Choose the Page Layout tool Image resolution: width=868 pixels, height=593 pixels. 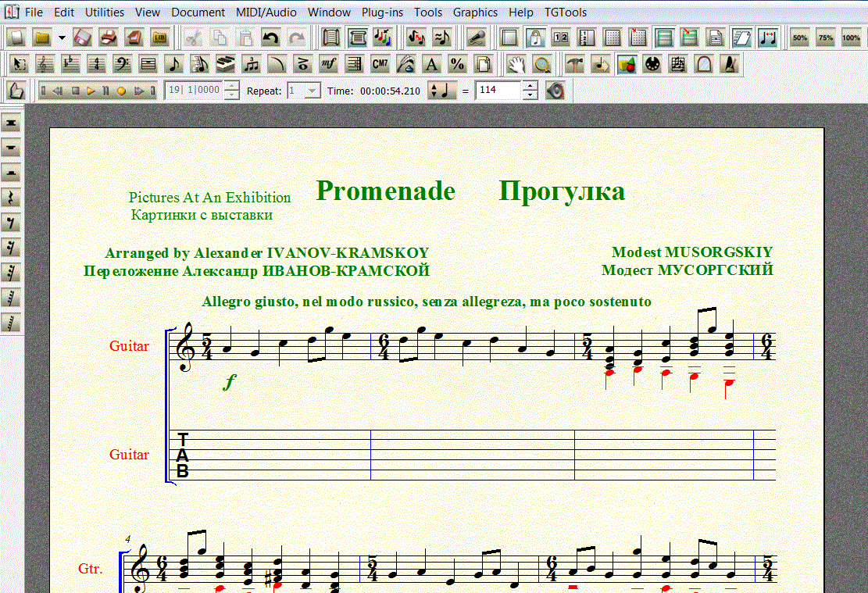coord(484,64)
